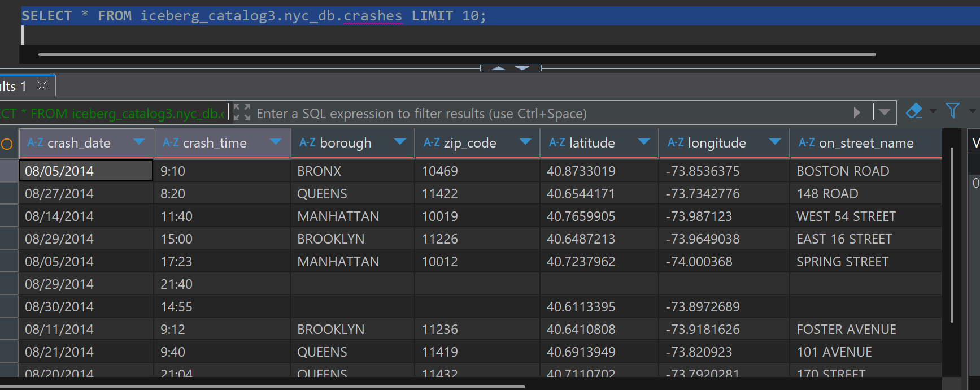Click the orange circle grid corner icon

(x=7, y=144)
